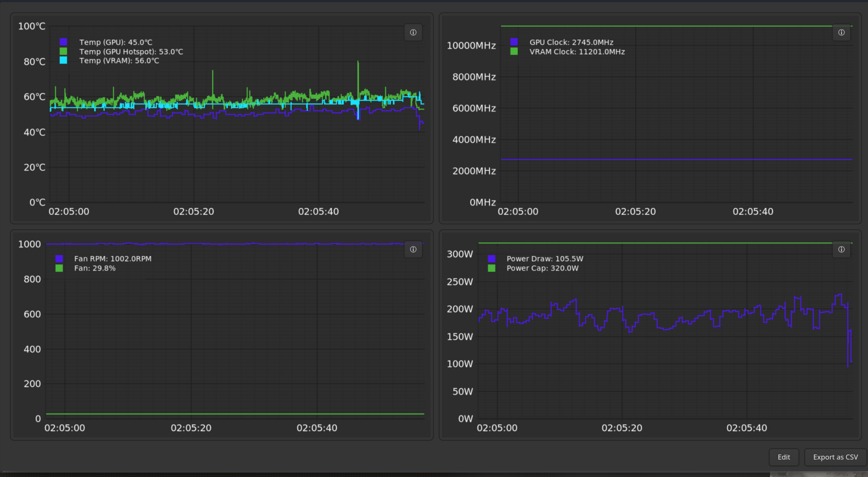Click info icon on power graph

[841, 250]
